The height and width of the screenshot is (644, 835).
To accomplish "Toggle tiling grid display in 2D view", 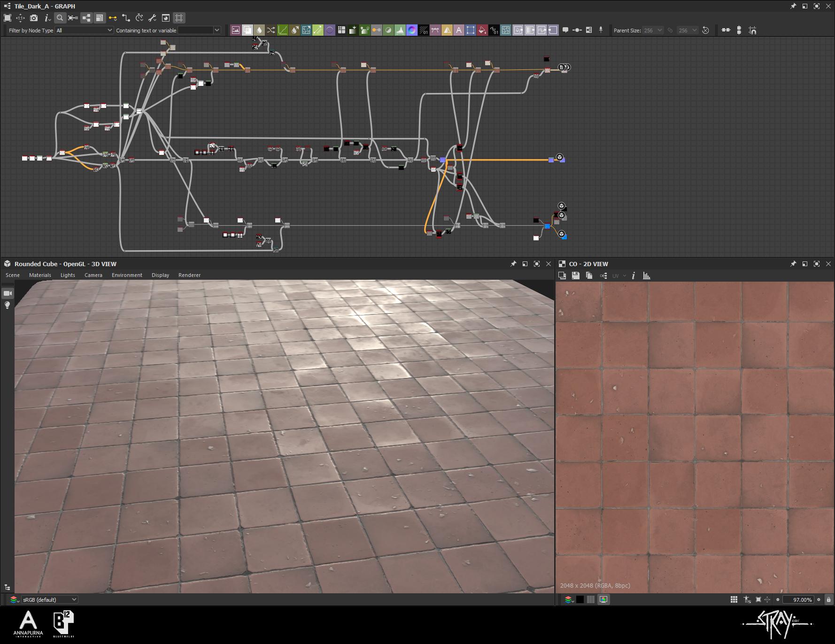I will pyautogui.click(x=734, y=599).
